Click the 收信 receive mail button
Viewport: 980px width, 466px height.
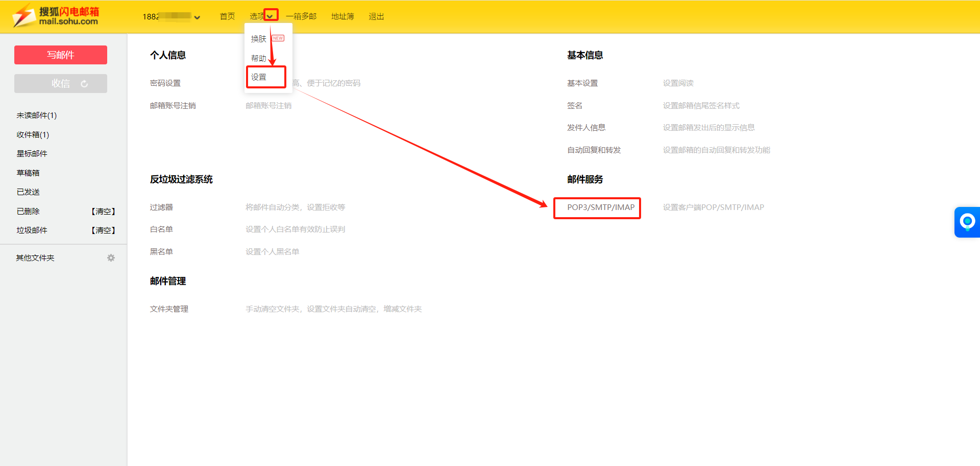(61, 83)
